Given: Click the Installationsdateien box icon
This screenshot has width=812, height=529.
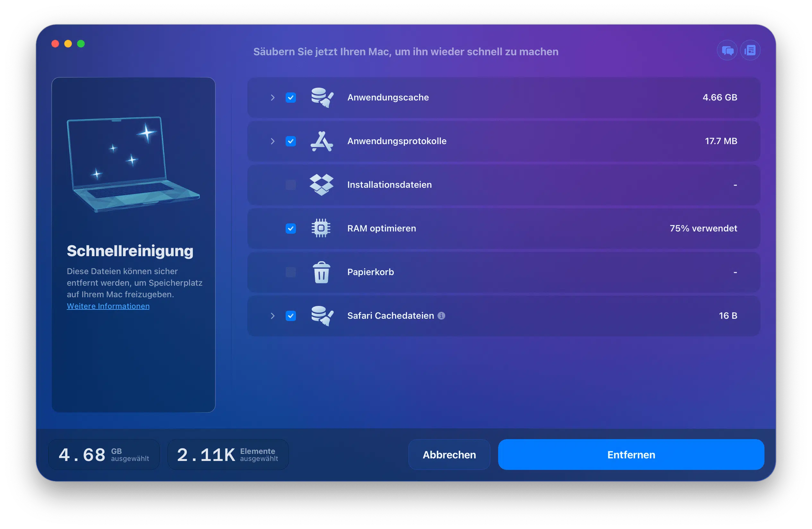Looking at the screenshot, I should point(321,185).
